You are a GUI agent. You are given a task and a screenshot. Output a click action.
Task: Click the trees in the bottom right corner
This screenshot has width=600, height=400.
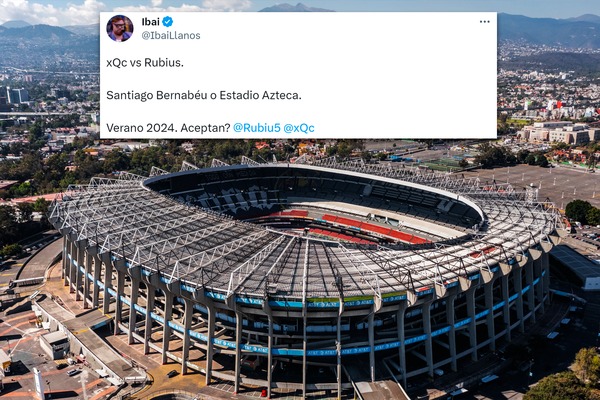[566, 379]
